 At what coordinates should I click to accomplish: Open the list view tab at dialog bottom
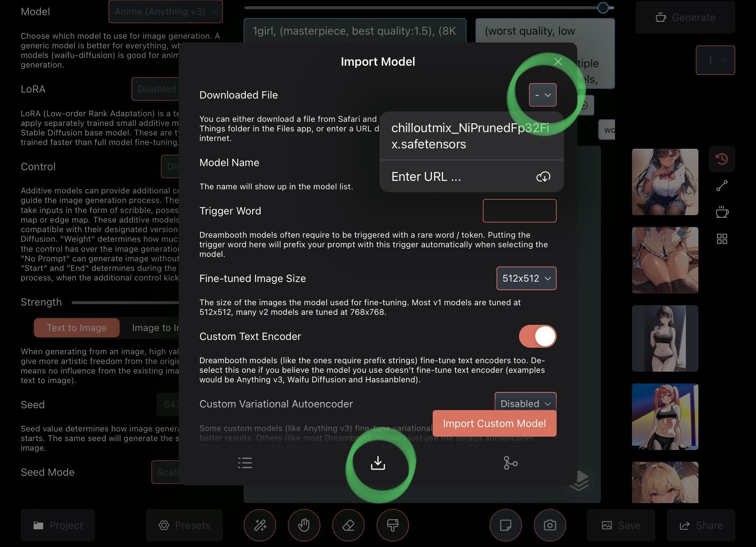coord(245,463)
